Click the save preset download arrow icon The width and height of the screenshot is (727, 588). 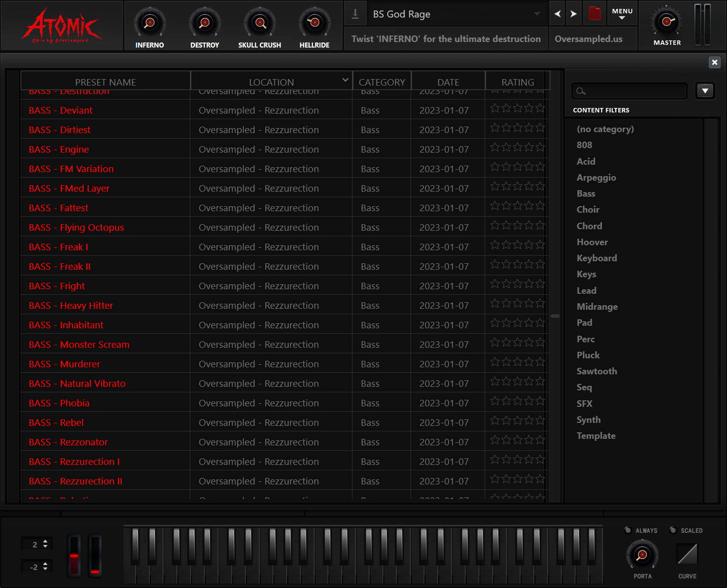click(355, 14)
